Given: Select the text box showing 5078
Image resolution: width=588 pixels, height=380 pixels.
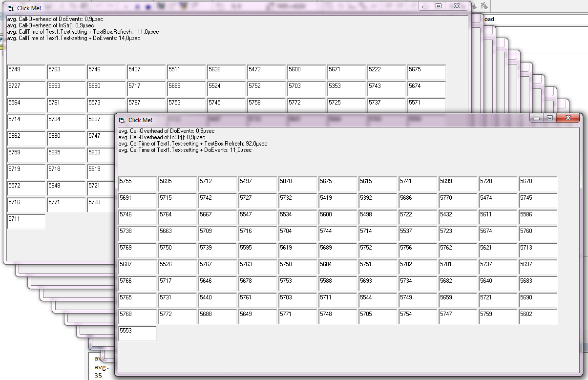Looking at the screenshot, I should coord(297,184).
